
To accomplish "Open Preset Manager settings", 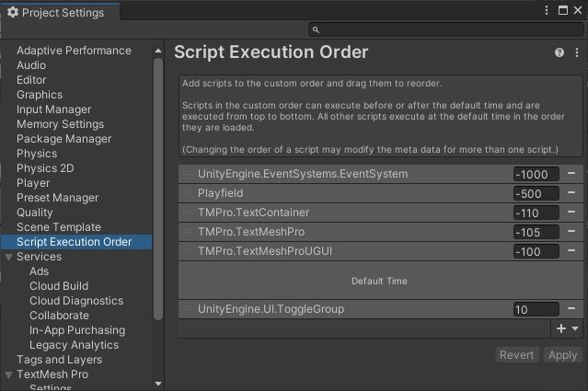I will 57,198.
